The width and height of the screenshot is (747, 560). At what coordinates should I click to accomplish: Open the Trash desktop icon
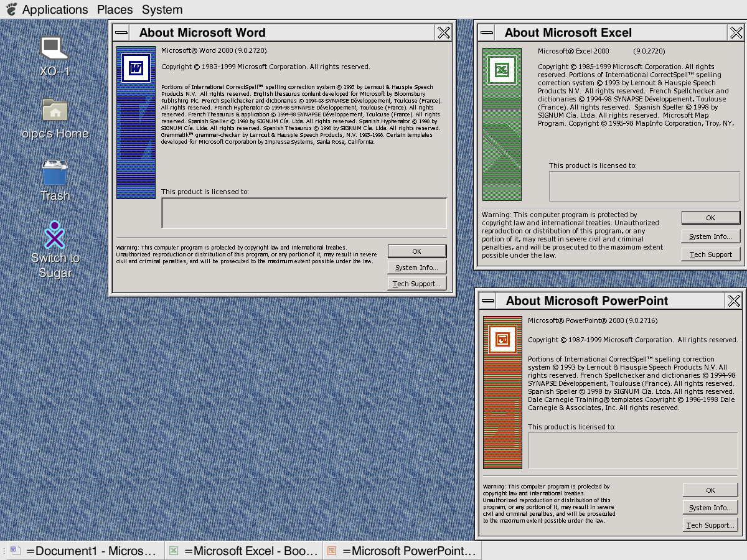(55, 173)
